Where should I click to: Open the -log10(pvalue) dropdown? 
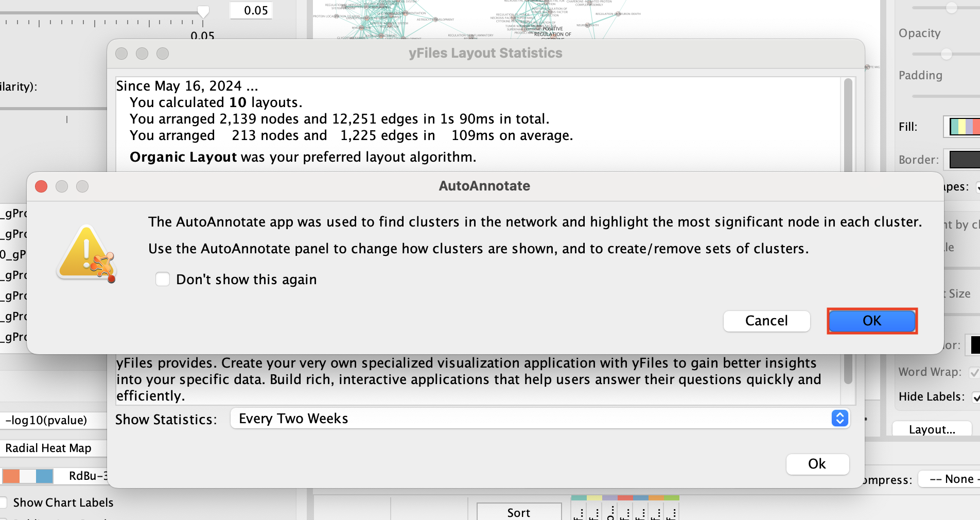pos(51,420)
